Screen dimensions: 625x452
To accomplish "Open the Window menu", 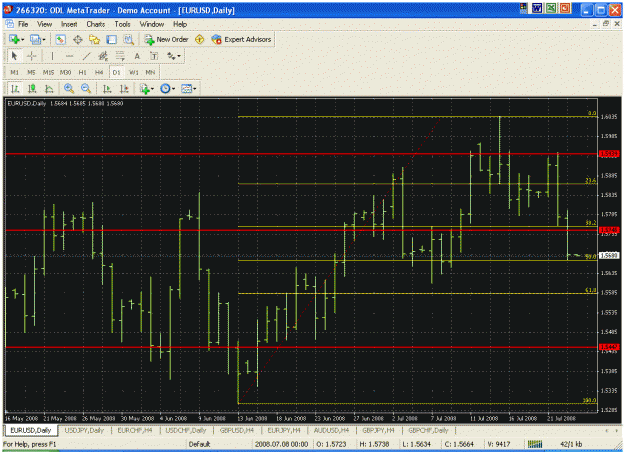I will (x=151, y=24).
